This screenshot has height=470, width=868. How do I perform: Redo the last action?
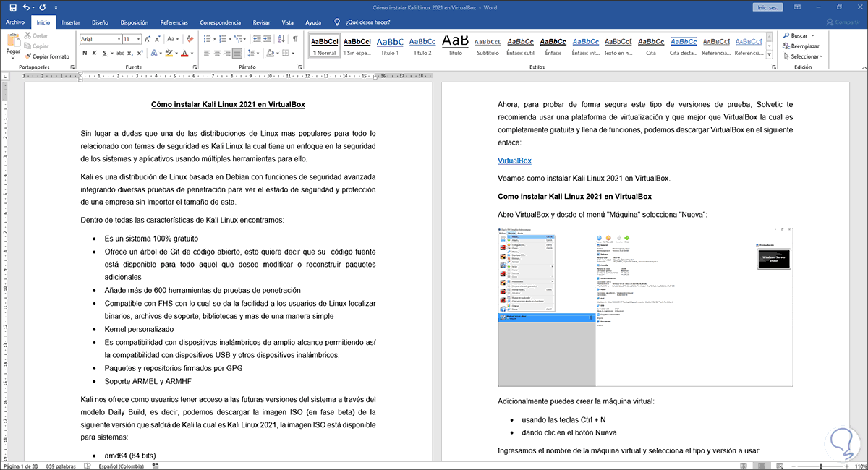43,7
